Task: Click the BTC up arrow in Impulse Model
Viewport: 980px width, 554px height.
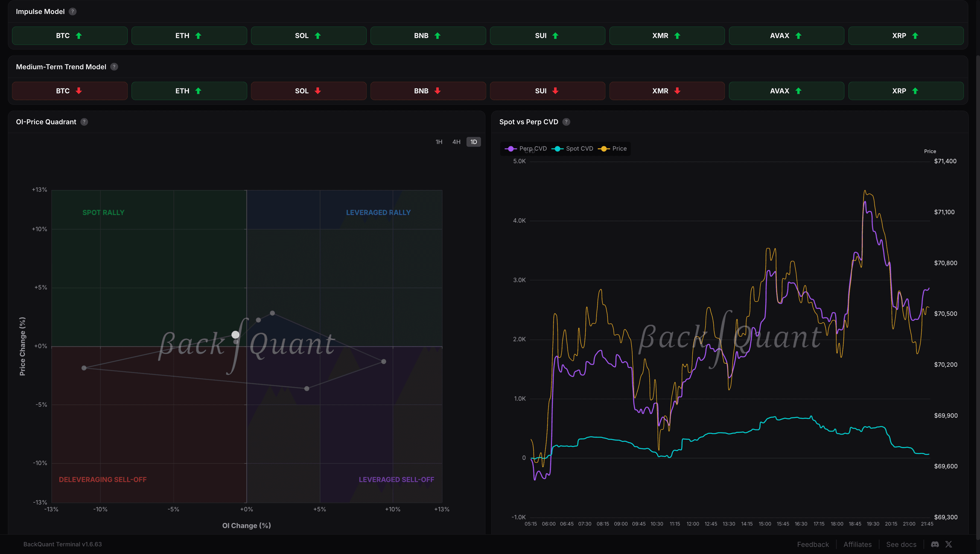Action: tap(78, 35)
